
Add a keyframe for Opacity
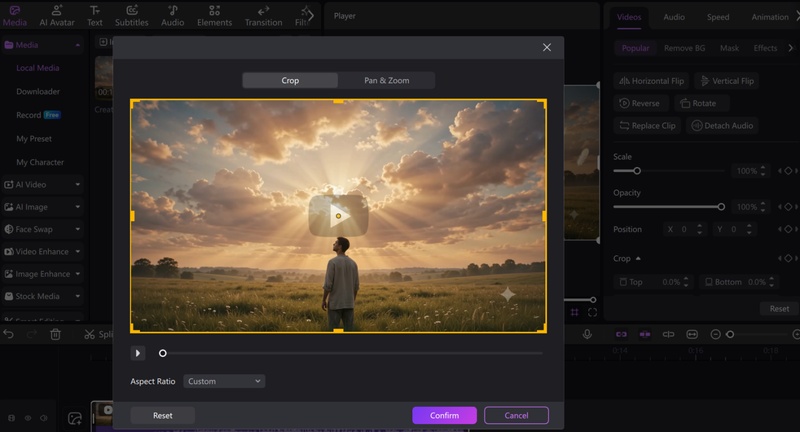coord(788,207)
